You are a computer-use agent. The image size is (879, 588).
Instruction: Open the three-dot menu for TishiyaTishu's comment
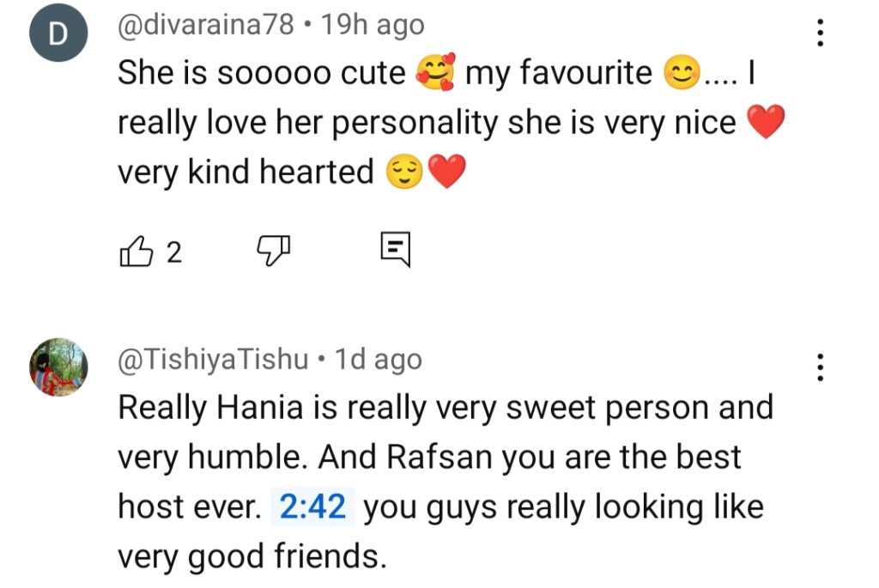click(x=821, y=367)
